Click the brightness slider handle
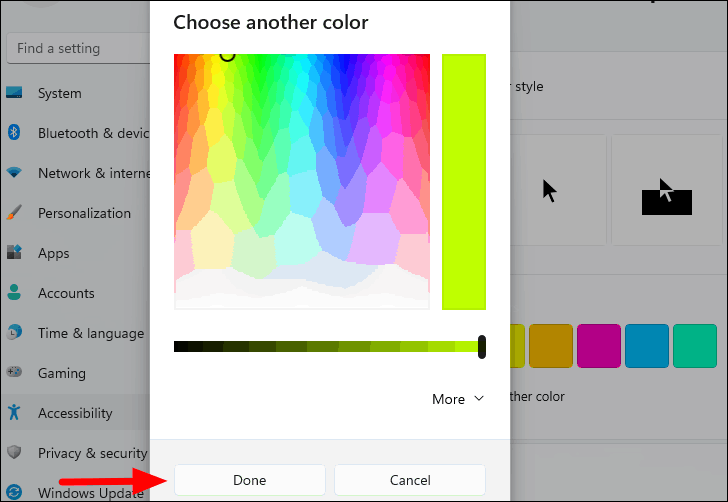The width and height of the screenshot is (728, 502). 482,347
